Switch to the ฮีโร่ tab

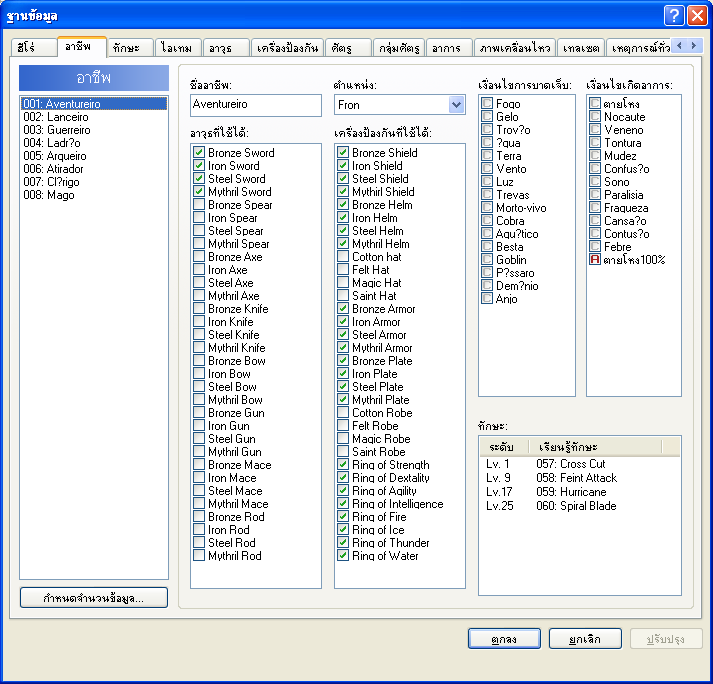coord(33,48)
